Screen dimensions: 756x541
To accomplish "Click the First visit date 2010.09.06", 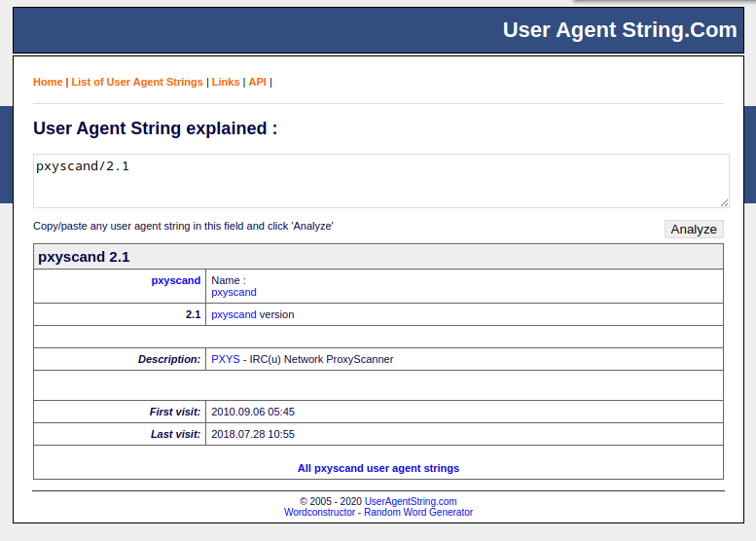I will point(253,412).
